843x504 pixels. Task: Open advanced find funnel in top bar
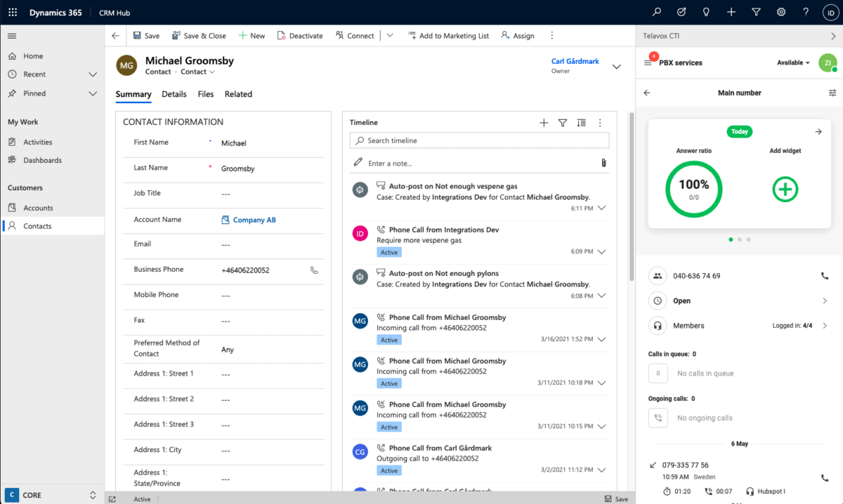pyautogui.click(x=756, y=13)
